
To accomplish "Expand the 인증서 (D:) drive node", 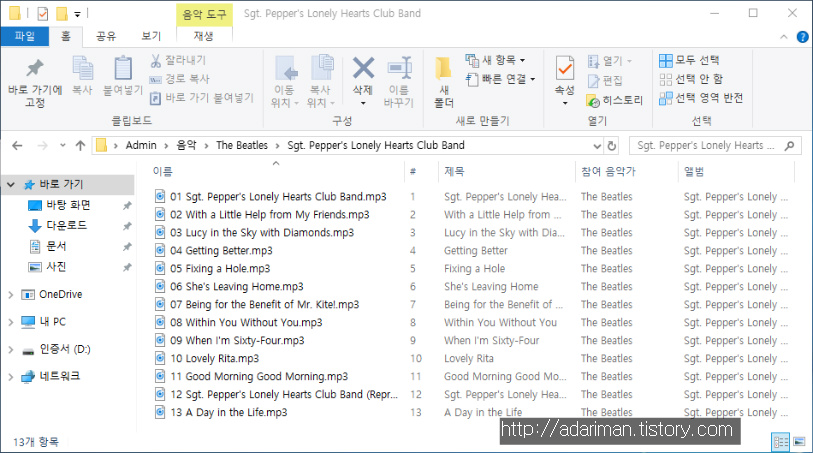I will click(x=11, y=349).
